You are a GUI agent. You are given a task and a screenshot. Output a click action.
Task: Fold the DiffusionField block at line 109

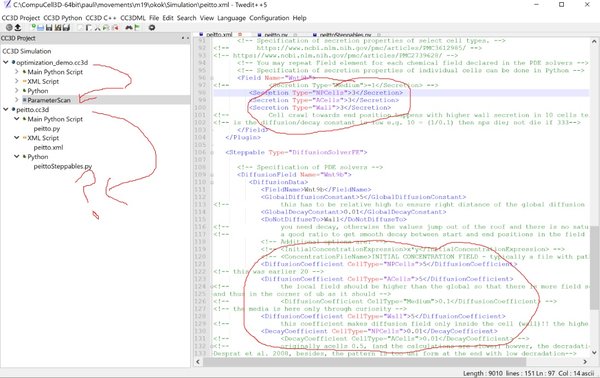(x=212, y=174)
